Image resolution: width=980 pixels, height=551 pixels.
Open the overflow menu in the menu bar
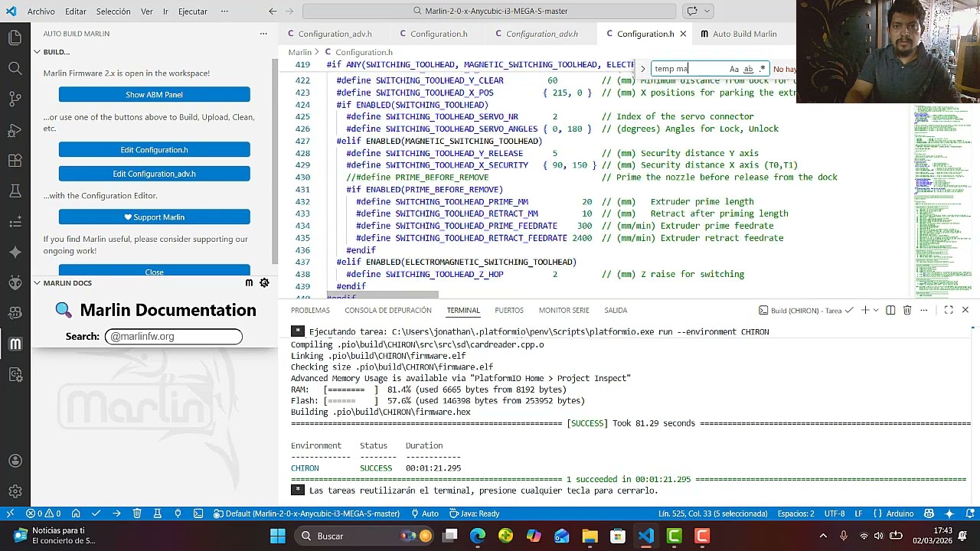[x=224, y=11]
